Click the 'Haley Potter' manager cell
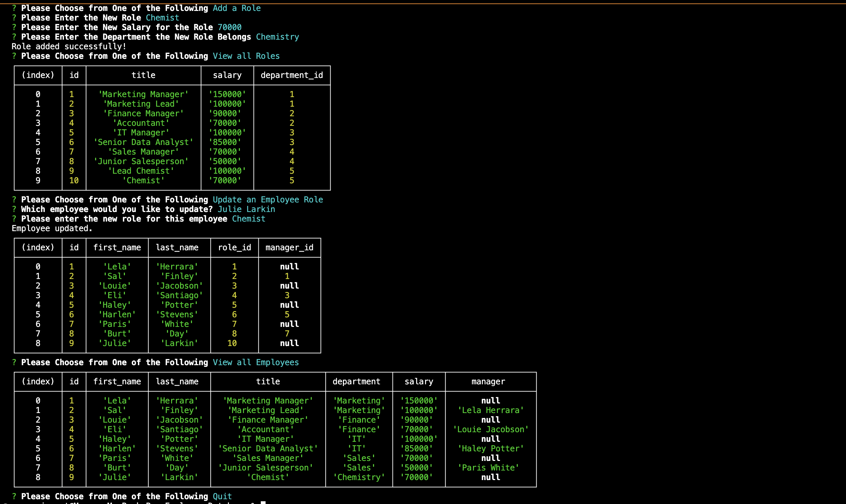846x504 pixels. tap(490, 449)
